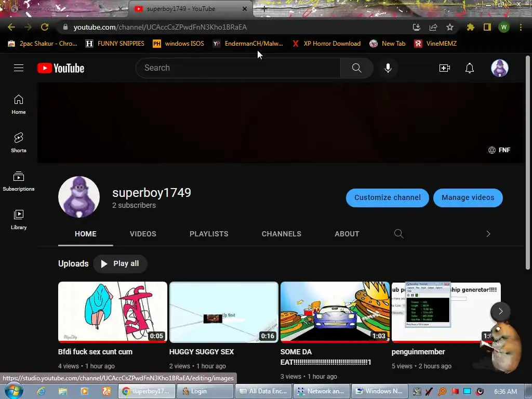This screenshot has width=532, height=399.
Task: Open All Data Enc... taskbar window
Action: point(263,391)
